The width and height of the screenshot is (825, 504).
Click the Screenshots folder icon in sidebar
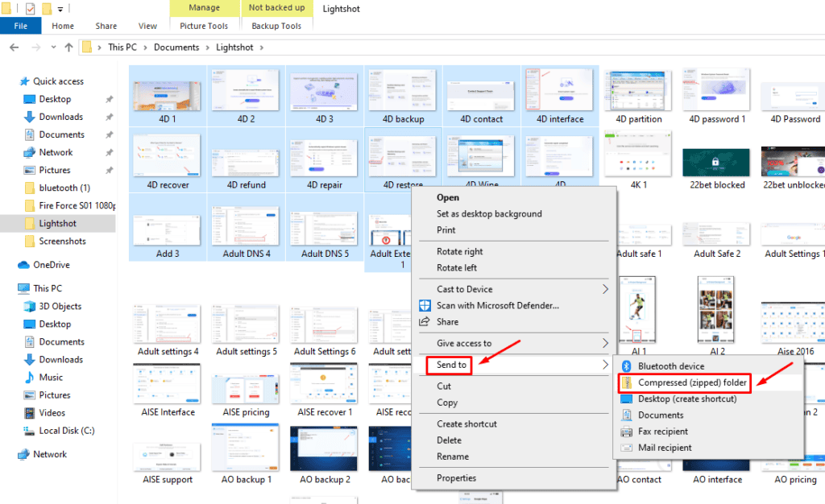click(x=30, y=242)
